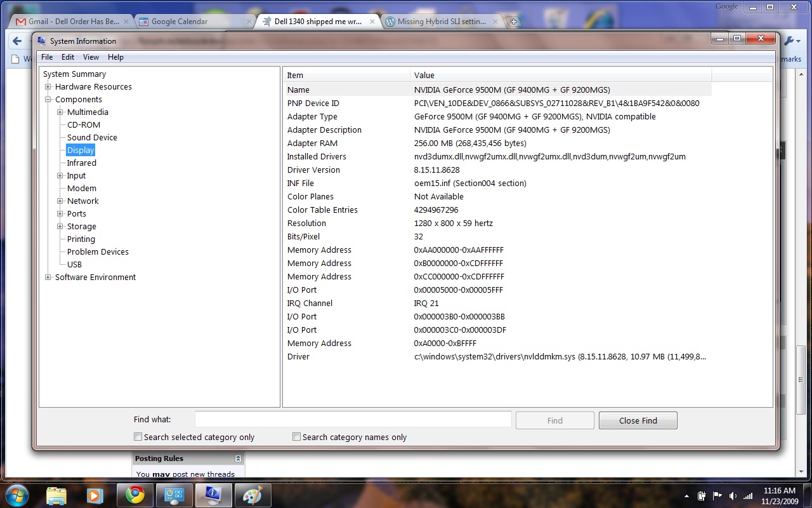Open a new Chrome tab

tap(514, 22)
